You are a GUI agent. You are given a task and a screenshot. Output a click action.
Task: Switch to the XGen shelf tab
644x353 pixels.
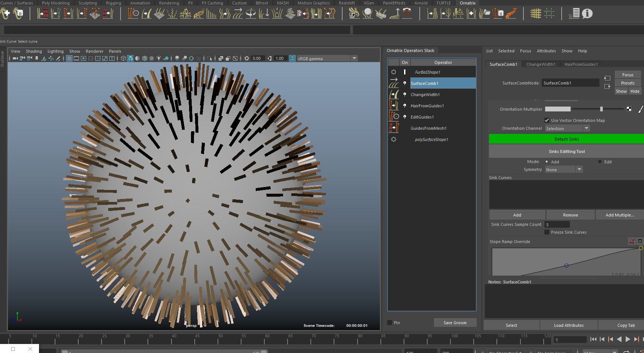[x=368, y=3]
